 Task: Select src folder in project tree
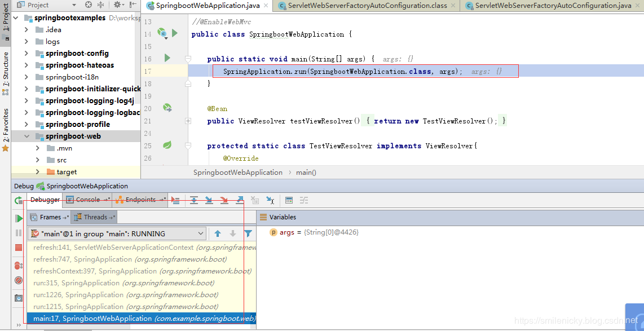point(61,160)
